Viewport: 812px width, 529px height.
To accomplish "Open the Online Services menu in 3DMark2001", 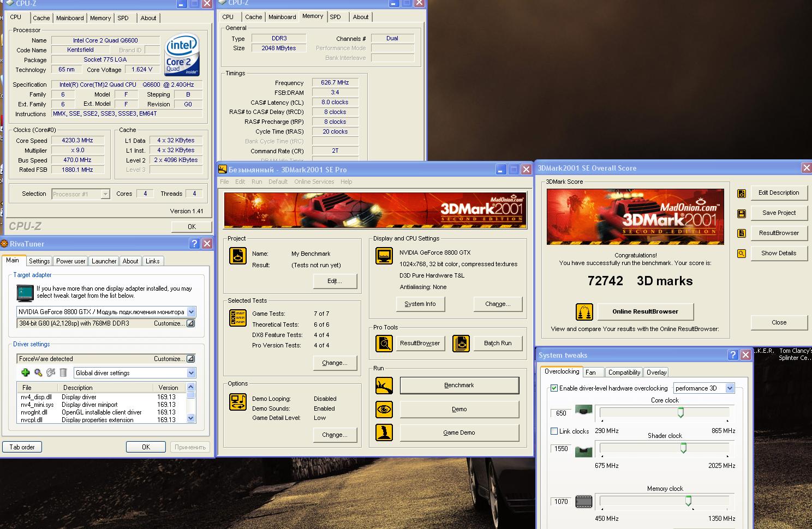I will coord(314,182).
